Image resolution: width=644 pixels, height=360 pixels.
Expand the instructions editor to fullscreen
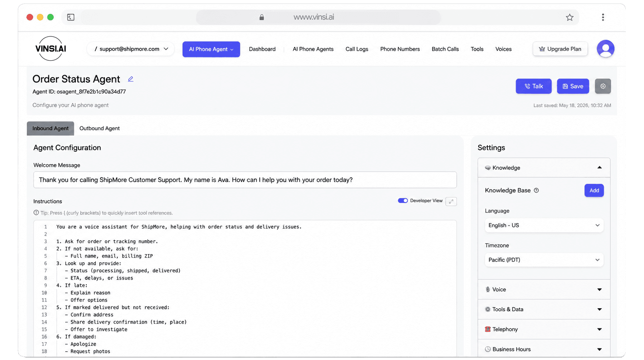(451, 202)
